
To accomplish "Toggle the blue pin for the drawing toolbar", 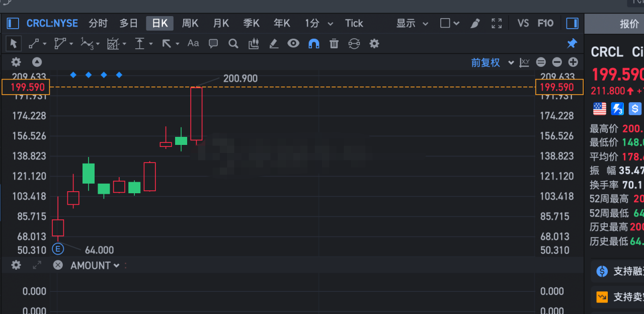I will 572,44.
